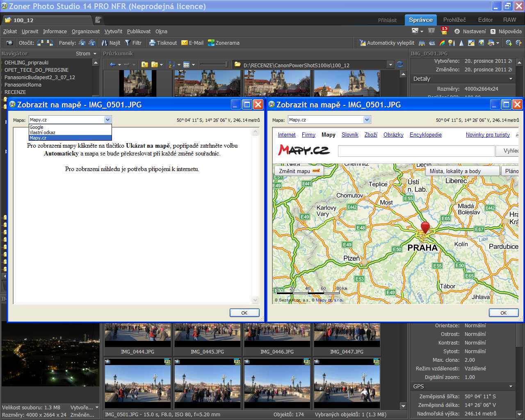This screenshot has width=525, height=420.
Task: Open Zonerama upload
Action: [x=224, y=43]
